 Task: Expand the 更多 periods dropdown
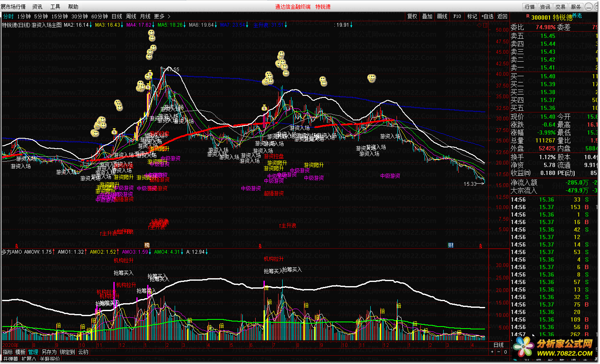click(162, 16)
